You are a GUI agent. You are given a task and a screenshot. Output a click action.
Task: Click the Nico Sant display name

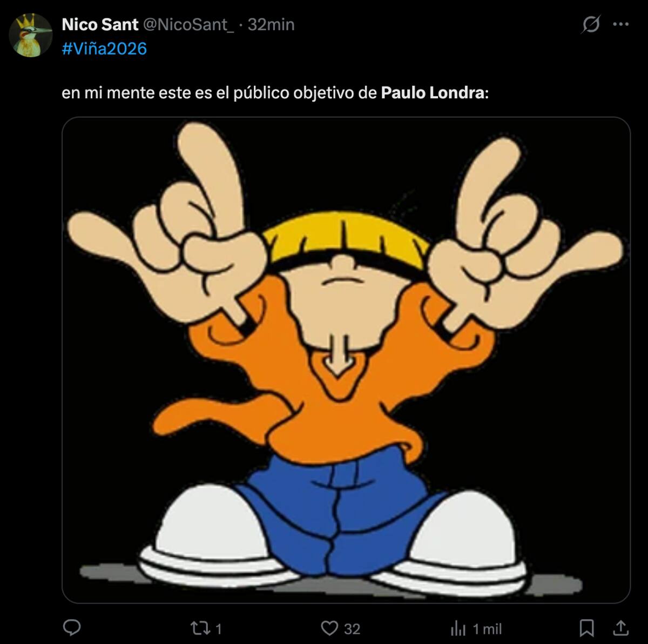[x=100, y=24]
